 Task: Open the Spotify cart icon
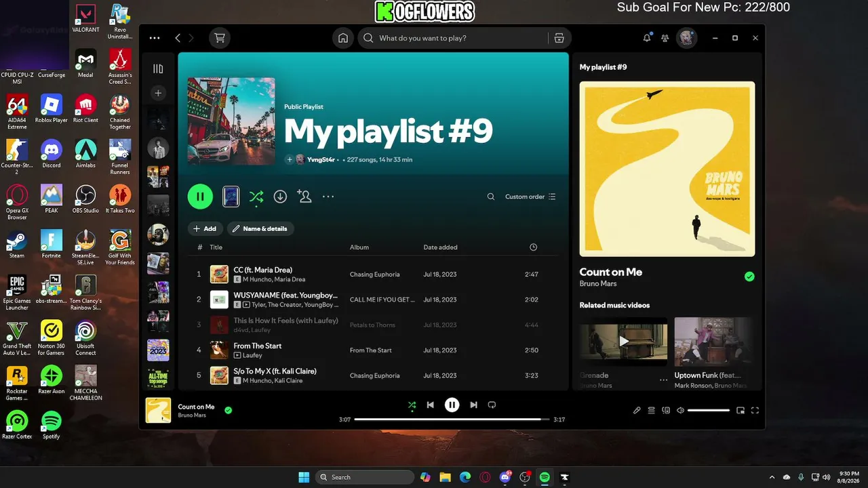pyautogui.click(x=220, y=38)
